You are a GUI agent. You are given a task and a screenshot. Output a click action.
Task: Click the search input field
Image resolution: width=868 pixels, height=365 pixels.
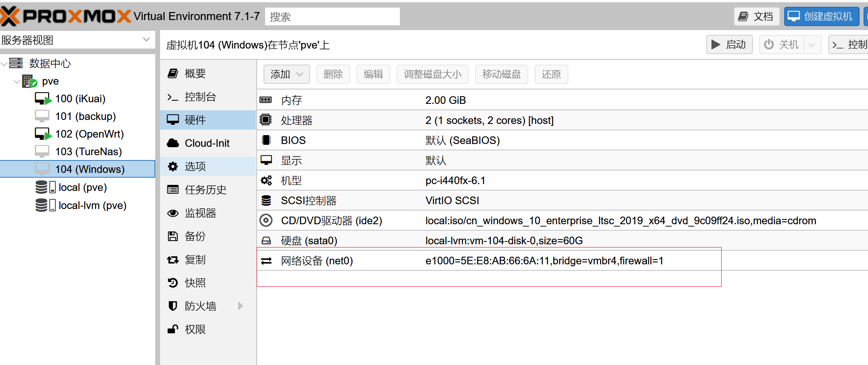[332, 16]
